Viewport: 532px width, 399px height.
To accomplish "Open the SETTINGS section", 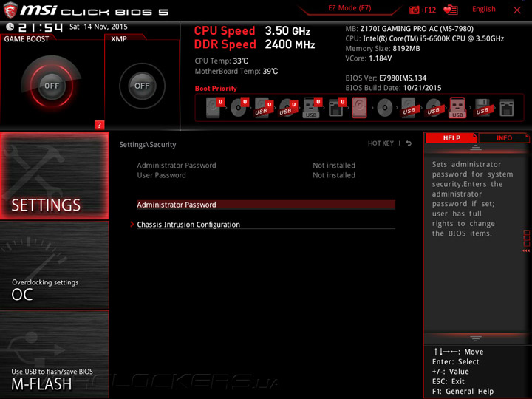I will [55, 176].
